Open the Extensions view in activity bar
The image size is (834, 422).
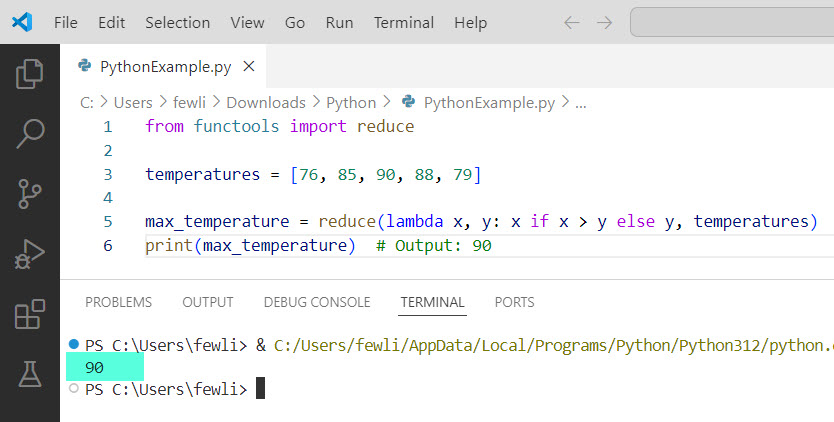pos(30,314)
